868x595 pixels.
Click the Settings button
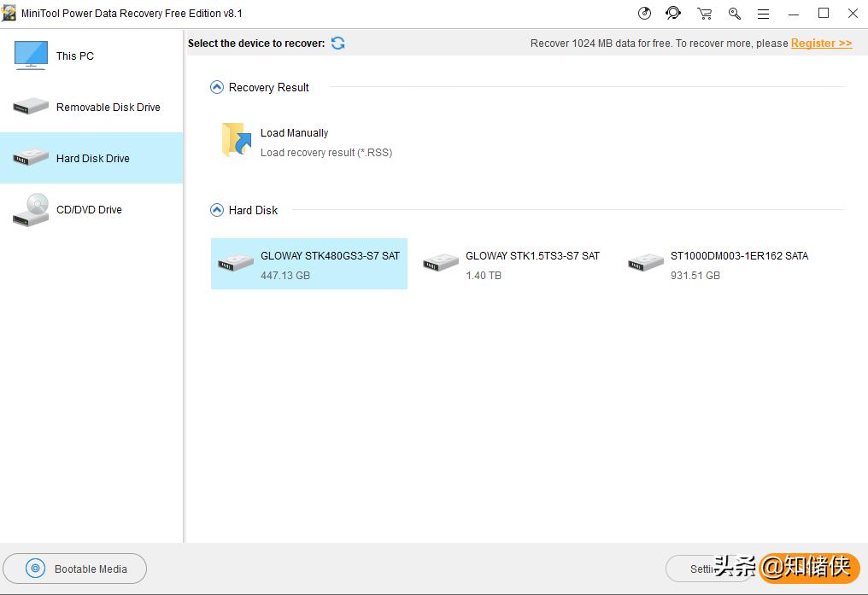pyautogui.click(x=708, y=569)
